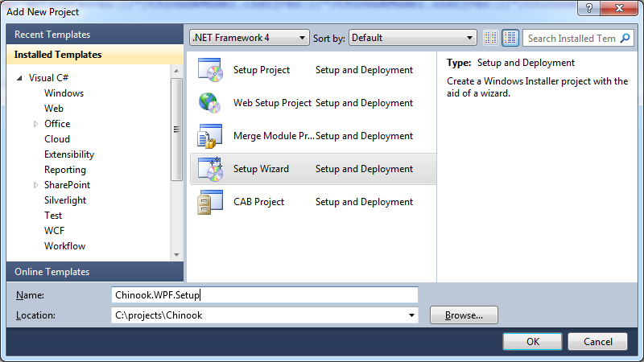Open the .NET Framework 4 dropdown
This screenshot has height=362, width=644.
(x=250, y=38)
